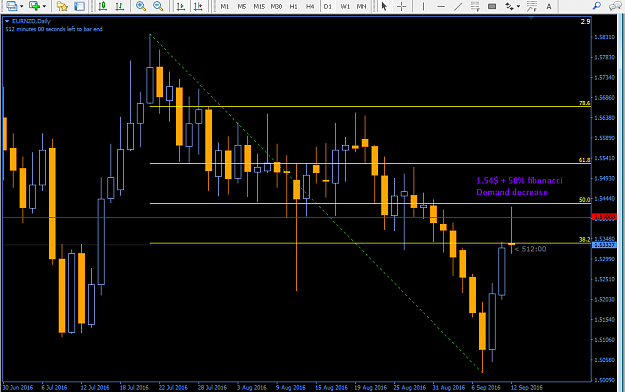Click the '2.9' spread value

pyautogui.click(x=585, y=22)
